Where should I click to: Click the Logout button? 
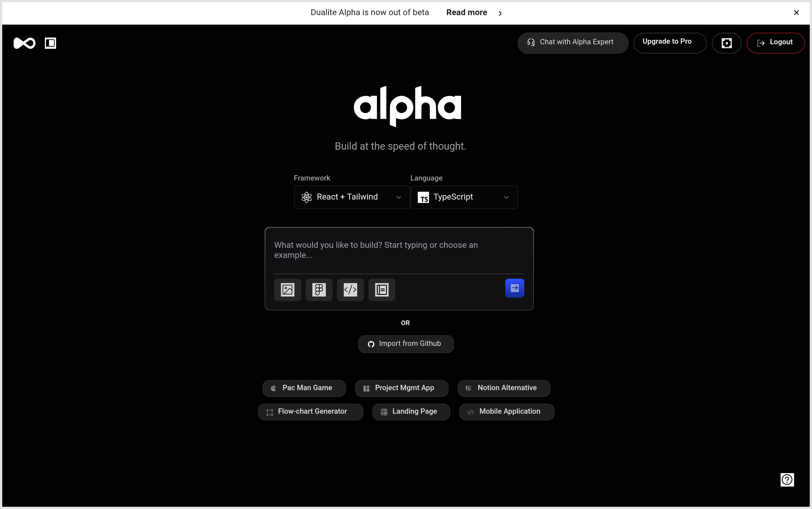click(775, 42)
